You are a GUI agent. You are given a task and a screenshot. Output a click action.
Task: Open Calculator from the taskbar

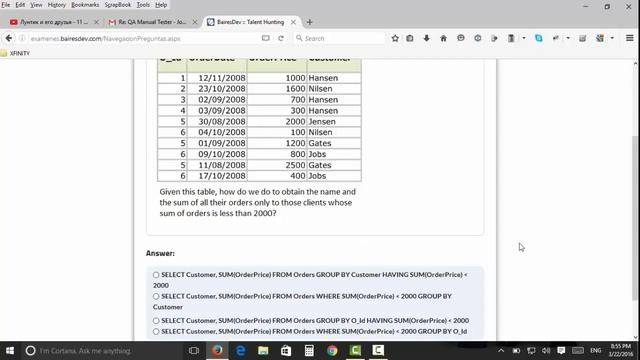[309, 351]
